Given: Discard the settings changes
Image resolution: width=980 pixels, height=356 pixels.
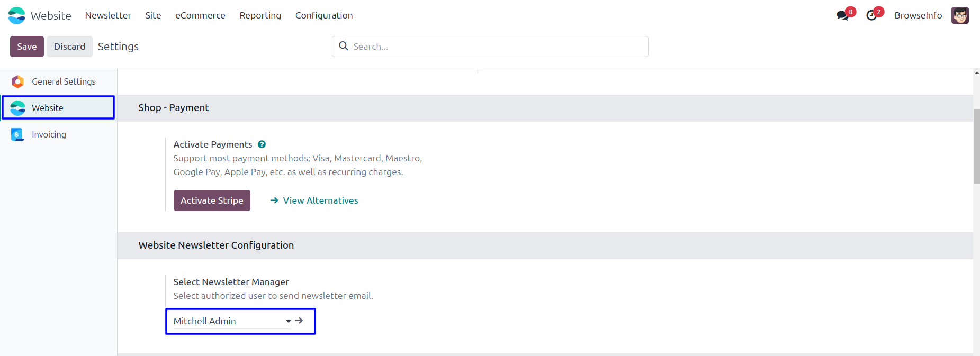Looking at the screenshot, I should point(69,47).
